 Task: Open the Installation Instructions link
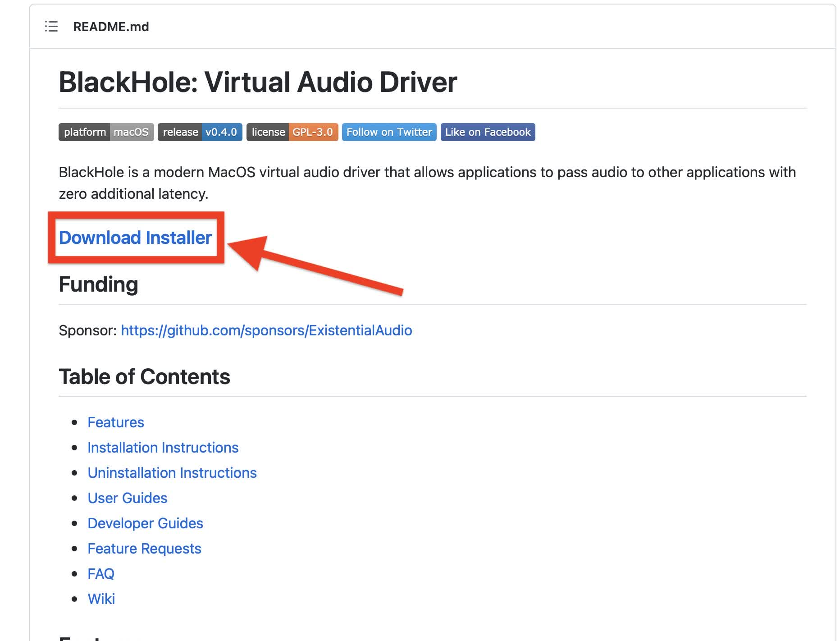coord(163,448)
